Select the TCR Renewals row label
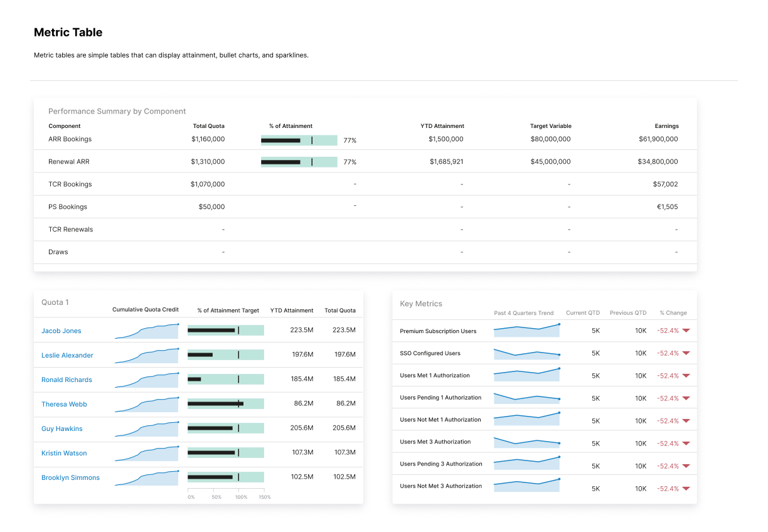The height and width of the screenshot is (532, 768). (x=71, y=230)
